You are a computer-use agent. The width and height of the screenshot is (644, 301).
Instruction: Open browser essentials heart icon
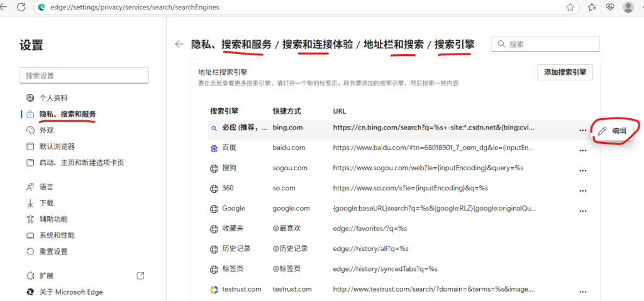pos(610,7)
